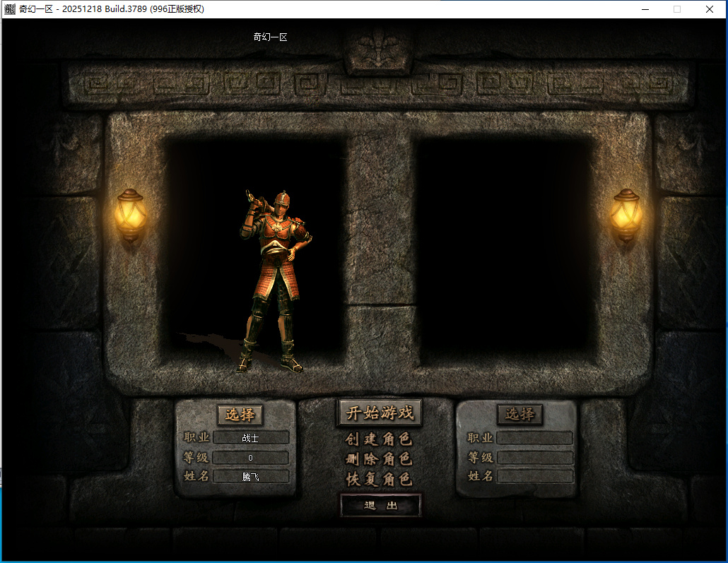Click the 等级 field showing 0
Viewport: 728px width, 563px height.
point(251,458)
